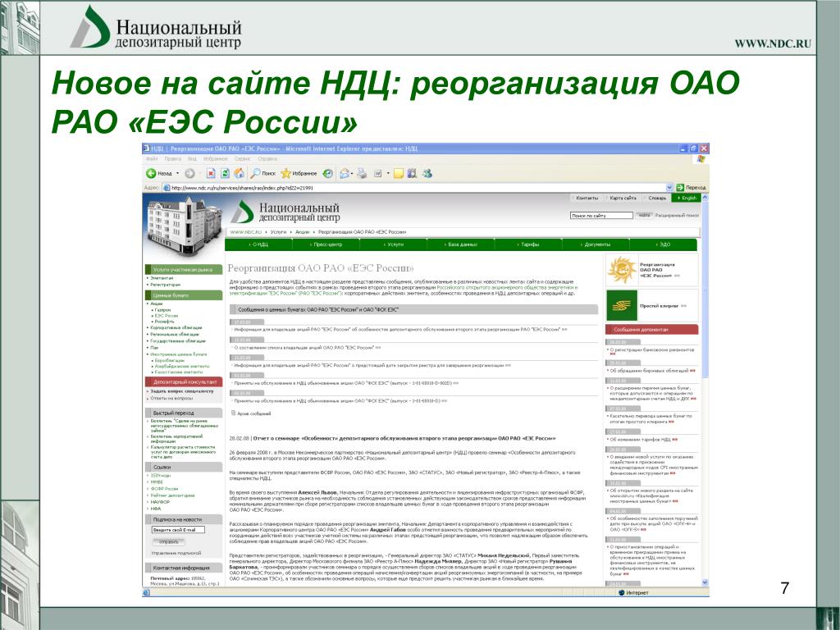
Task: Select the Тарифы navigation tab
Action: click(x=529, y=244)
